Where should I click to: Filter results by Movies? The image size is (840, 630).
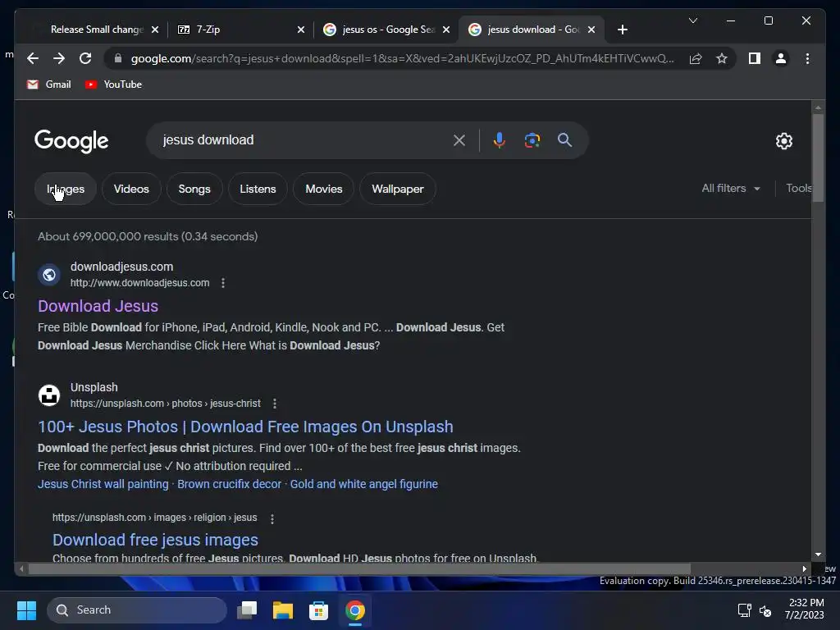[323, 189]
